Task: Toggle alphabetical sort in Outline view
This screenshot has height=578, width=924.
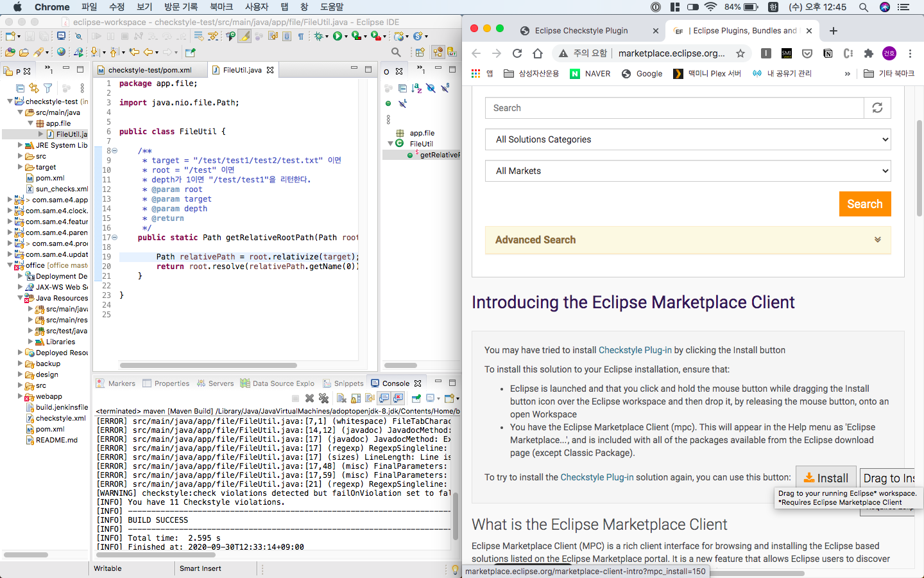Action: coord(416,88)
